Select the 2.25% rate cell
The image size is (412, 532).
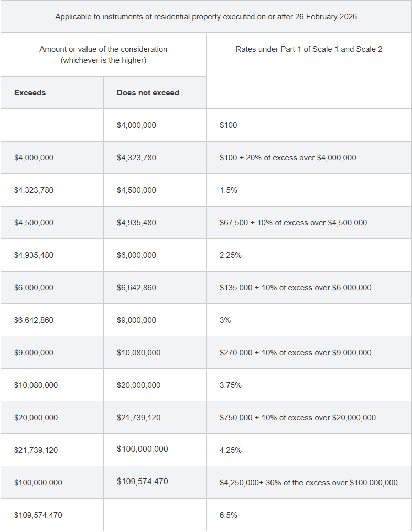pyautogui.click(x=309, y=255)
